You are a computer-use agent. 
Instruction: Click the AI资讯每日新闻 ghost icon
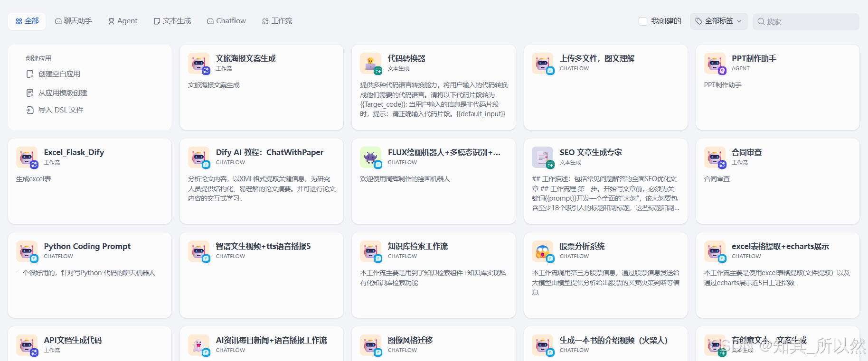198,345
